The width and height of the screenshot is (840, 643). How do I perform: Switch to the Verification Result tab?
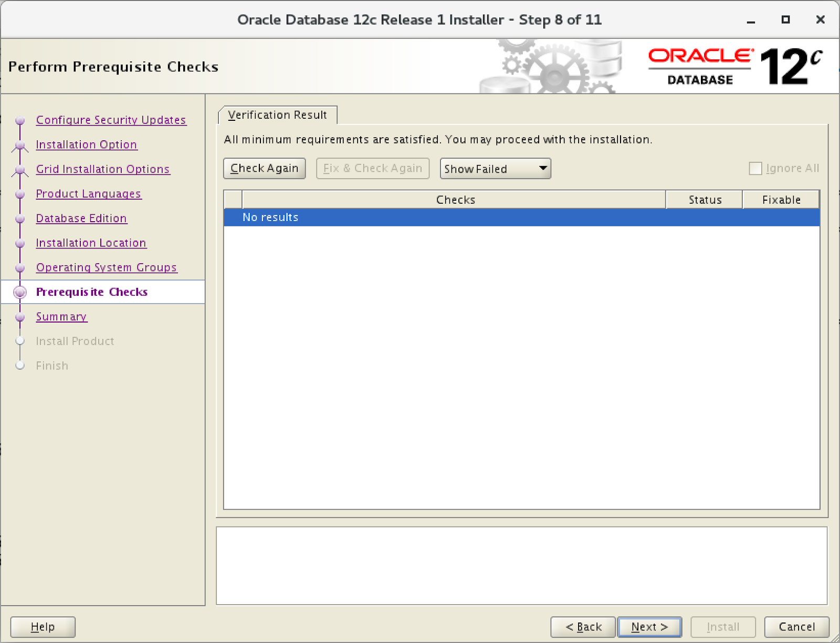[x=277, y=115]
